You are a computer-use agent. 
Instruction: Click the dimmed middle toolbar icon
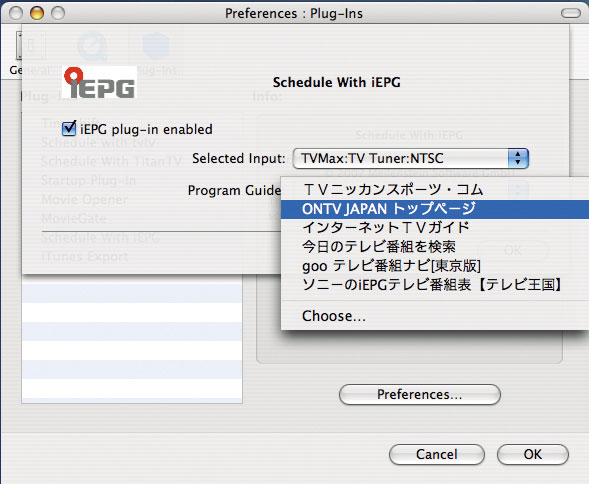[92, 46]
